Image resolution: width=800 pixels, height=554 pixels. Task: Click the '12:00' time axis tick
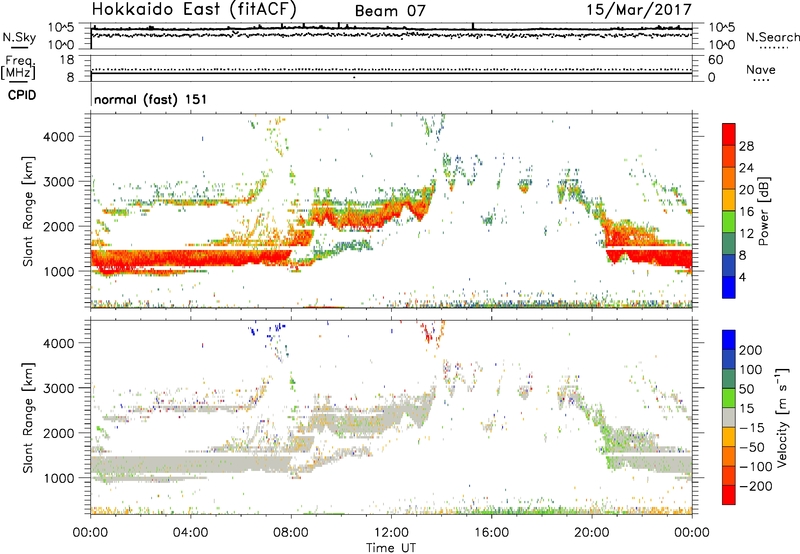click(x=391, y=533)
